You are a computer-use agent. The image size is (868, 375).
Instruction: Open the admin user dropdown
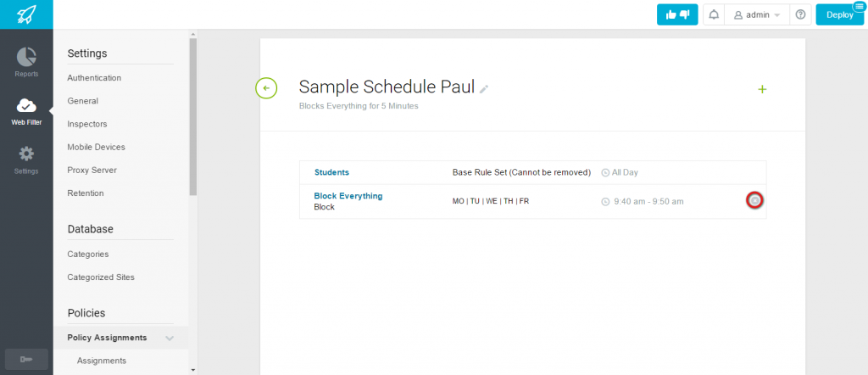coord(757,15)
